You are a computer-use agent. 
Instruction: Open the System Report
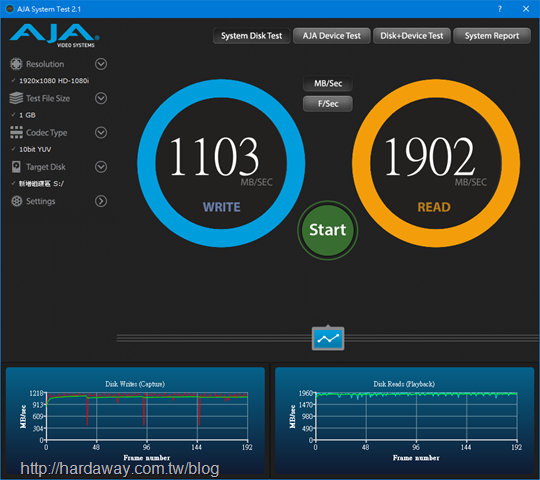coord(492,36)
